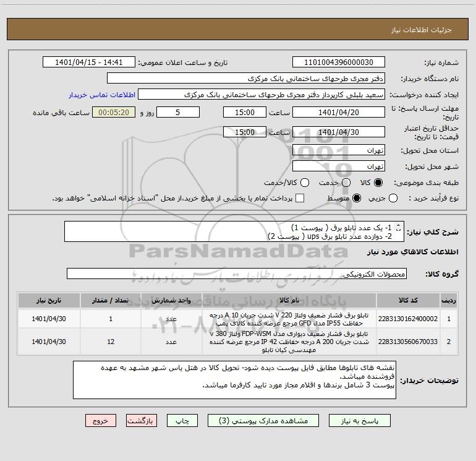Click the price validity date 1401/04/30 field
The image size is (476, 461).
[339, 132]
